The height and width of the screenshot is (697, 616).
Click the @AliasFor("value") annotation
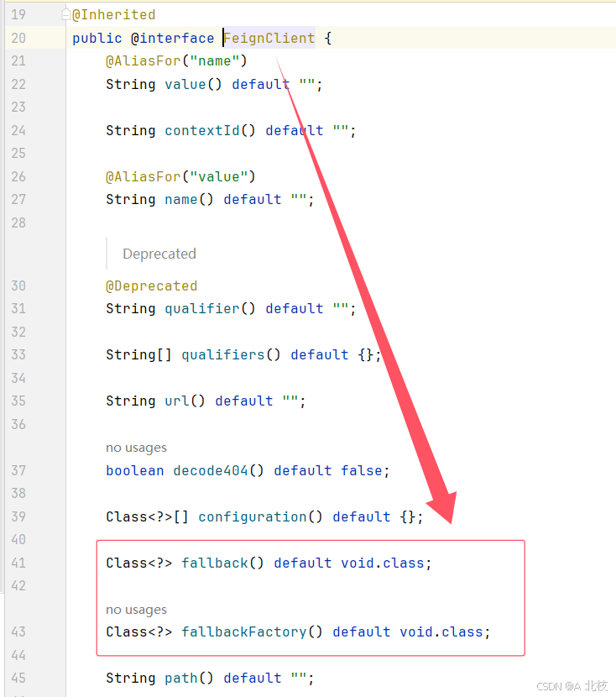point(180,177)
